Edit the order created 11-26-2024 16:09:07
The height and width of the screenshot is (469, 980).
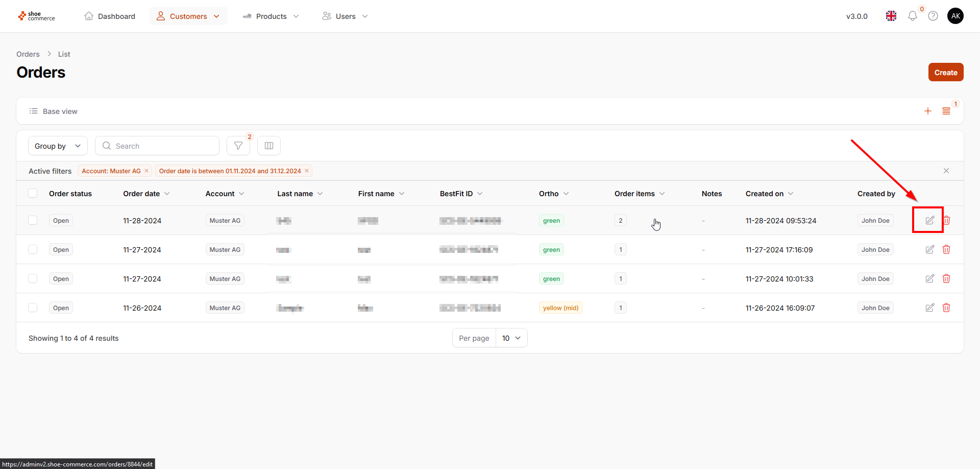[930, 308]
